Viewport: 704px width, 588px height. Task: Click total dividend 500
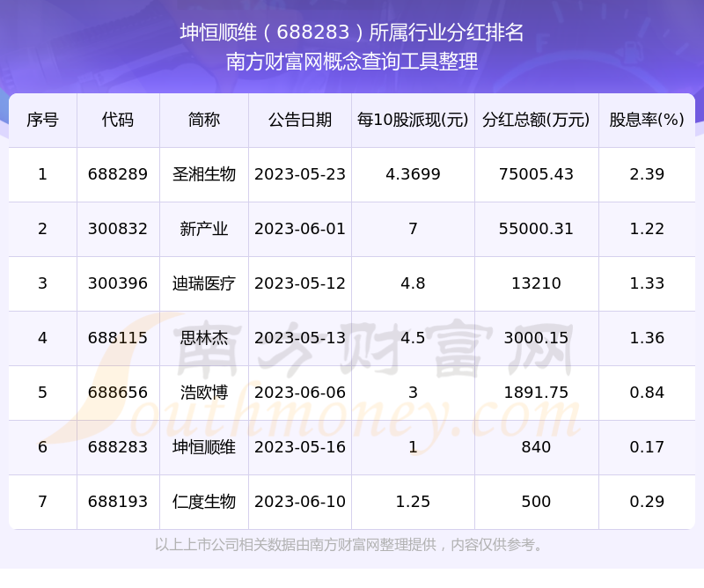tap(536, 502)
